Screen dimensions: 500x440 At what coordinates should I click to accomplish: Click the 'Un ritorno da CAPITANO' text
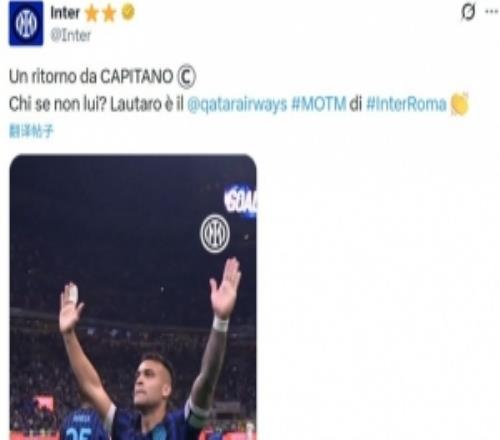91,76
